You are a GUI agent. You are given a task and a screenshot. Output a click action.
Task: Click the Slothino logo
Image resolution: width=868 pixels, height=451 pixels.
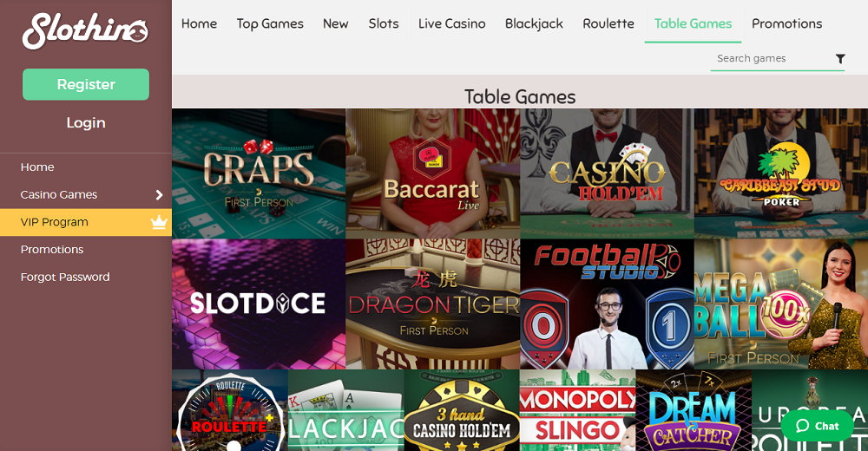pyautogui.click(x=86, y=31)
